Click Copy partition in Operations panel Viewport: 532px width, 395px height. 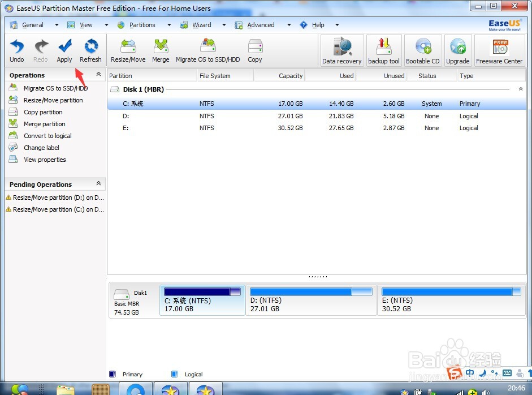pyautogui.click(x=43, y=112)
